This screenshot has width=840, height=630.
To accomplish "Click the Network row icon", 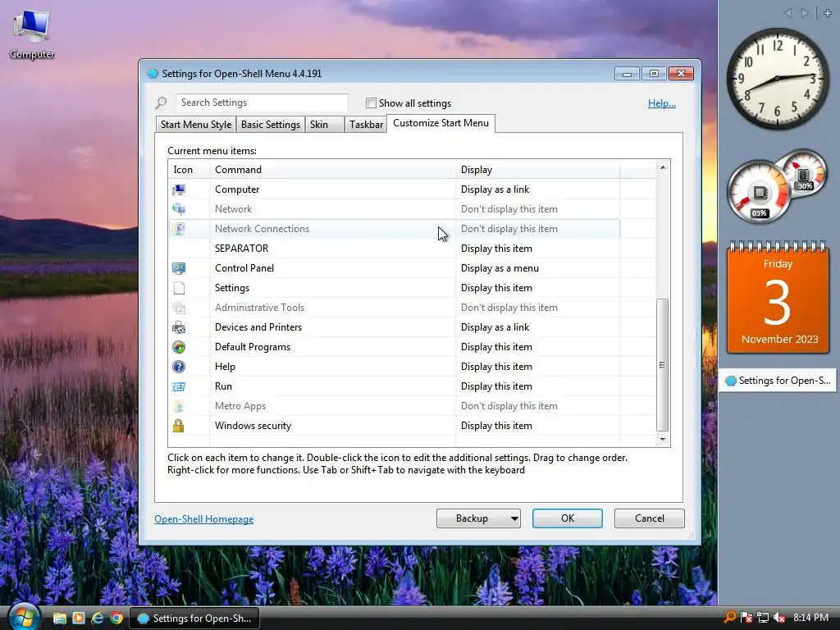I will pos(179,209).
